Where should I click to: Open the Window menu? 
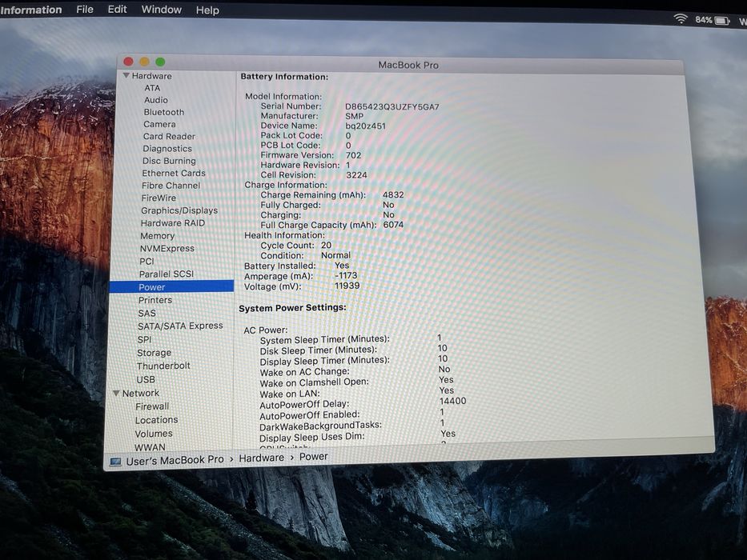162,9
